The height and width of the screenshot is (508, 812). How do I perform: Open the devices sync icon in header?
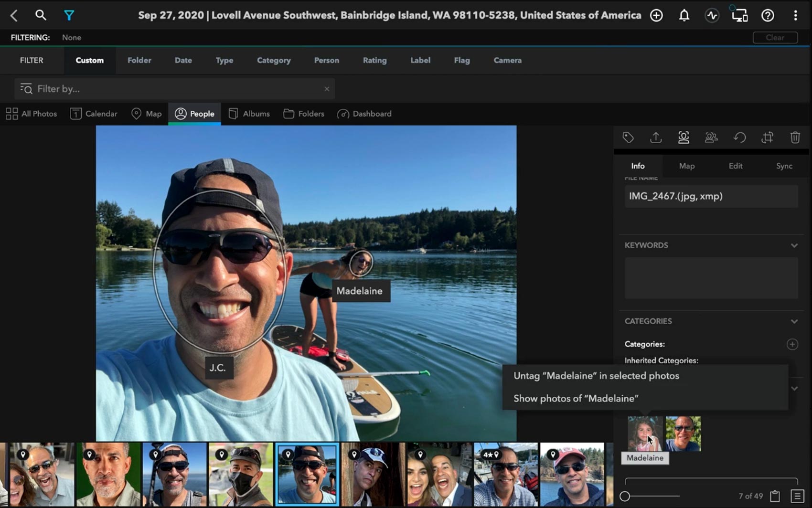(x=739, y=15)
